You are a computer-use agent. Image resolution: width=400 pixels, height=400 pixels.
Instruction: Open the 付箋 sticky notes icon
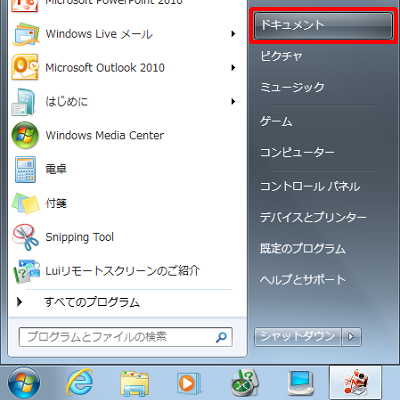(x=26, y=203)
